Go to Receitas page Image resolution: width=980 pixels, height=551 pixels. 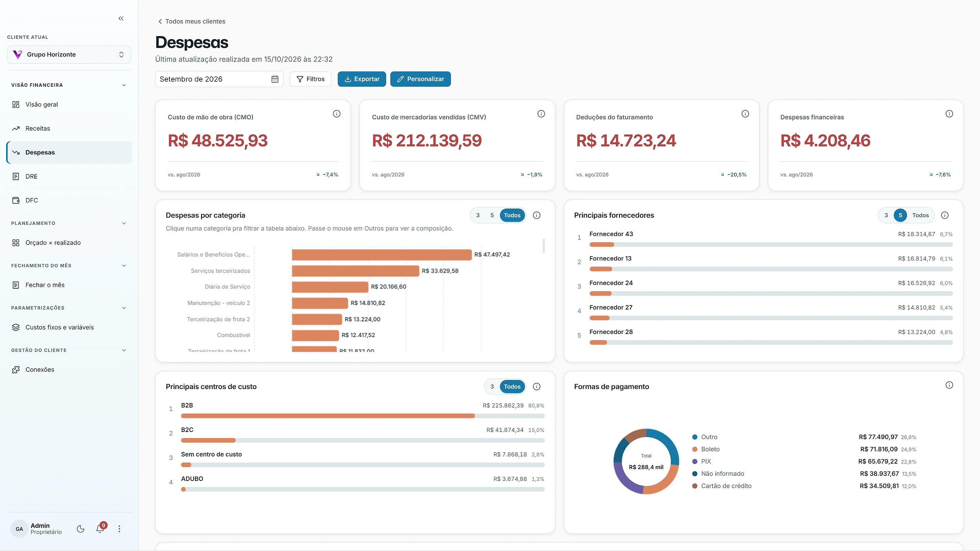click(x=69, y=129)
